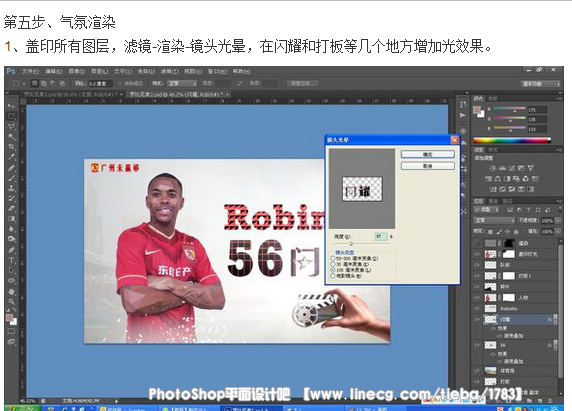Open the 窗口 menu
This screenshot has width=572, height=411.
pos(217,71)
